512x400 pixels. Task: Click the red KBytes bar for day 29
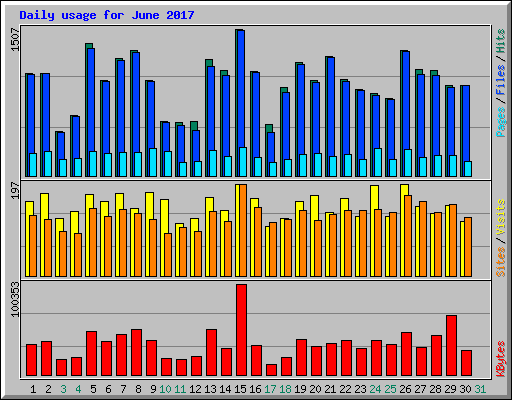pyautogui.click(x=452, y=346)
